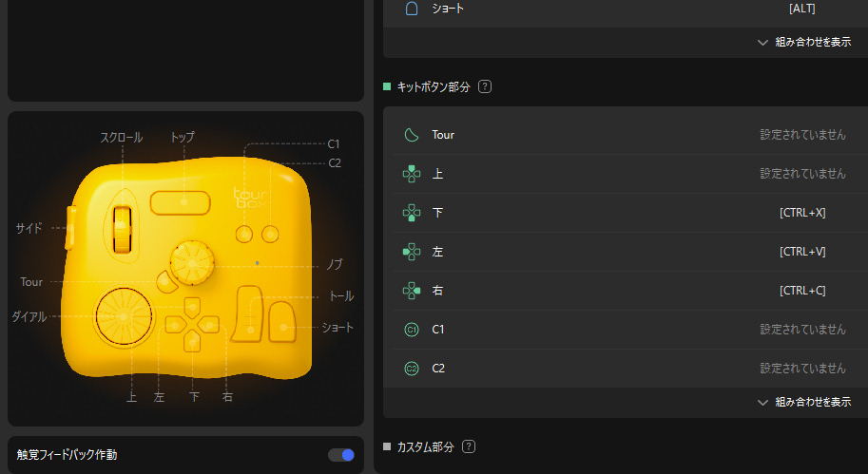
Task: Click the トール label on diagram
Action: (341, 296)
